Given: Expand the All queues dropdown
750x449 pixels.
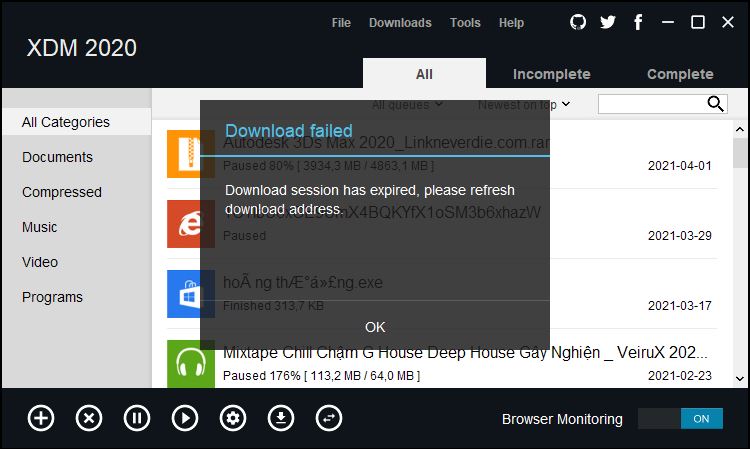Looking at the screenshot, I should (407, 105).
